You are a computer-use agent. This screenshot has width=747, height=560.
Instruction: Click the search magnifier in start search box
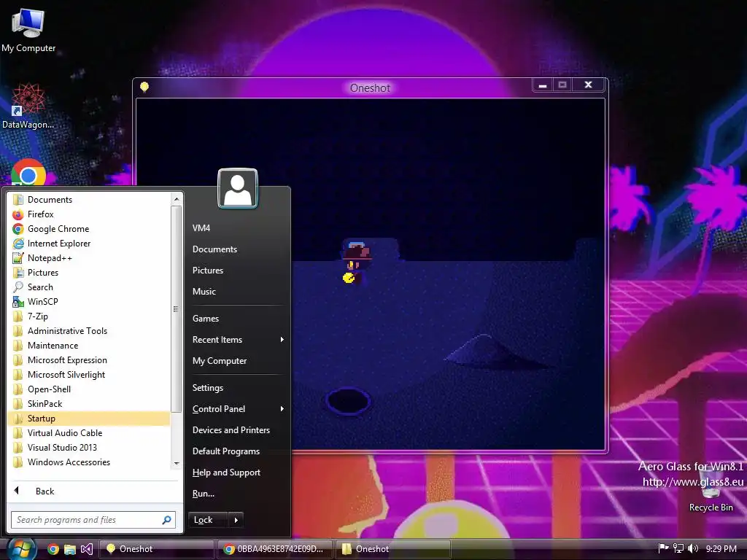pos(167,520)
